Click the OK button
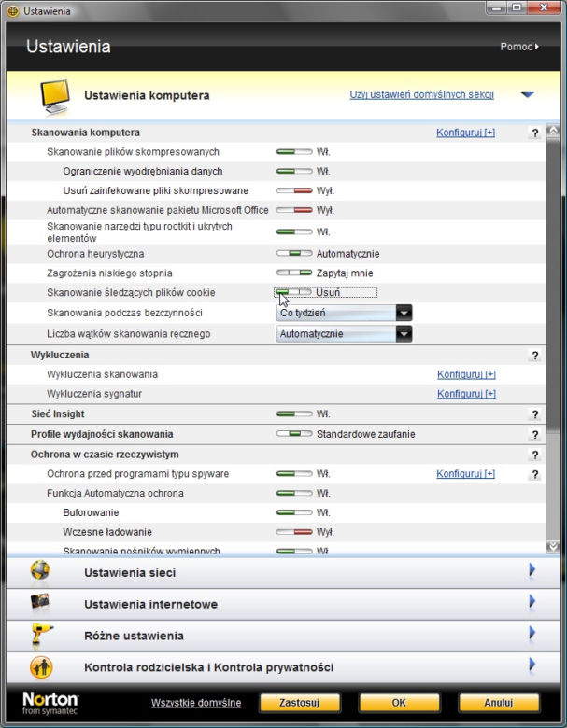 399,703
